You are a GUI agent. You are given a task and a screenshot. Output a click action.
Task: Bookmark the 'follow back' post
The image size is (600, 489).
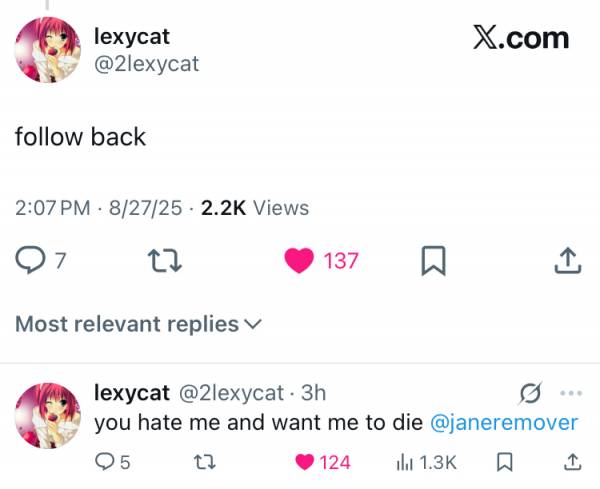pyautogui.click(x=434, y=261)
